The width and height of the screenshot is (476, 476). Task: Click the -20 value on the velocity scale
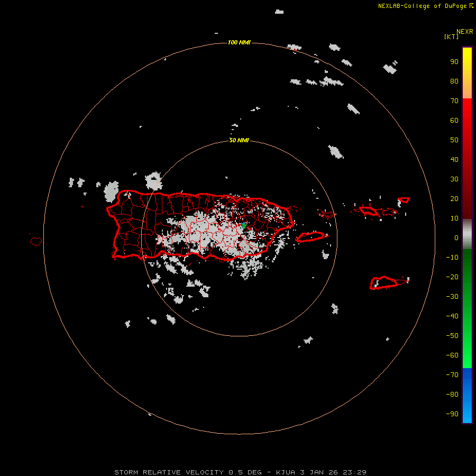click(452, 277)
